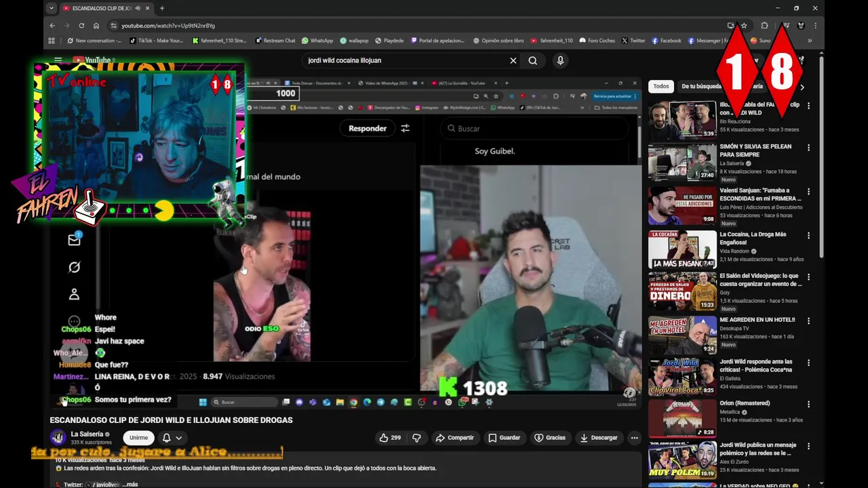Open the Orion (Remastered) Metallica thumbnail
The width and height of the screenshot is (868, 488).
click(x=682, y=419)
